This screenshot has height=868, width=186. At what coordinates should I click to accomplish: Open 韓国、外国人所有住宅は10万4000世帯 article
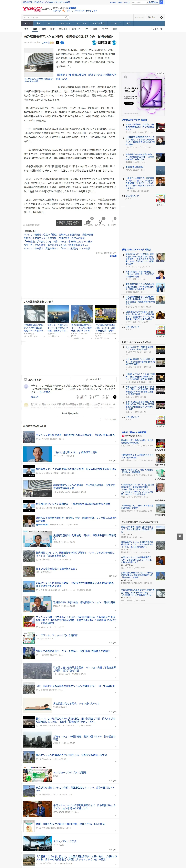[x=70, y=824]
